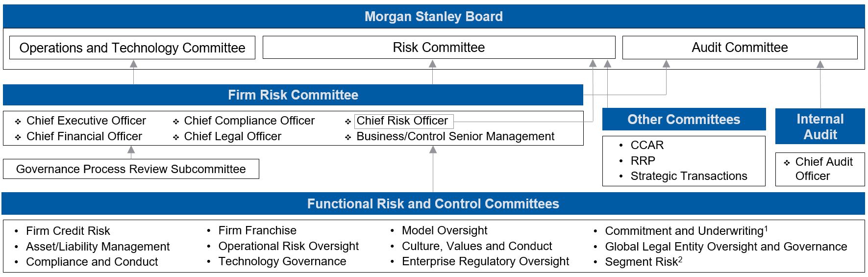868x277 pixels.
Task: Click the Risk Committee box
Action: [439, 48]
